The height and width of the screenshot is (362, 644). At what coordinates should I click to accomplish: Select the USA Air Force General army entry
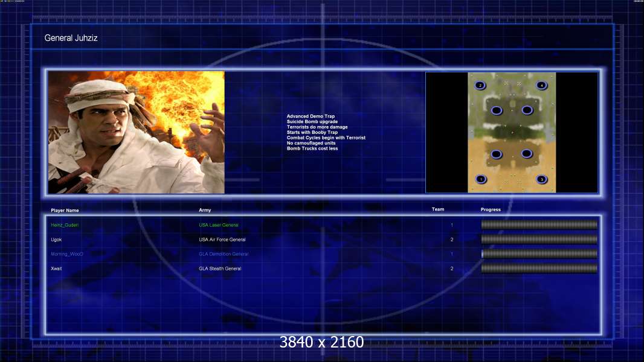coord(222,240)
